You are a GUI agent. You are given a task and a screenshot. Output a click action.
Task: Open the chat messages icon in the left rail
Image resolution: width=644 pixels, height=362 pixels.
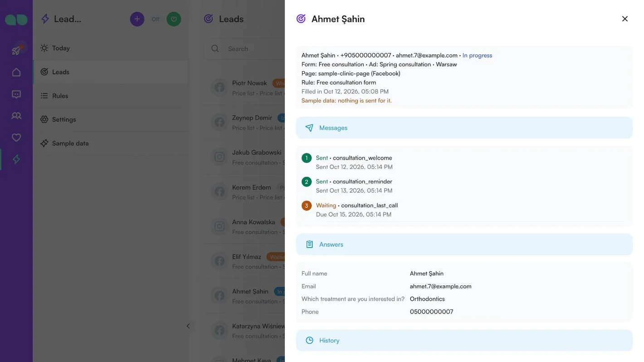tap(16, 94)
